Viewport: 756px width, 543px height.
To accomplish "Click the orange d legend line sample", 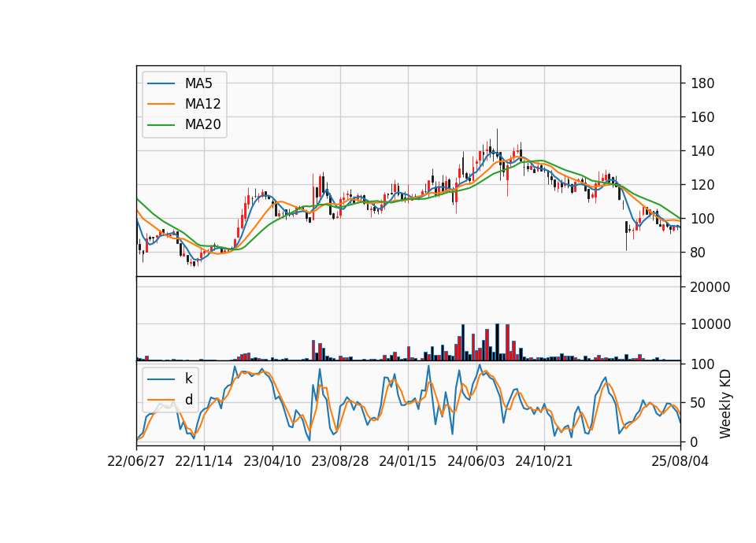I will tap(161, 400).
